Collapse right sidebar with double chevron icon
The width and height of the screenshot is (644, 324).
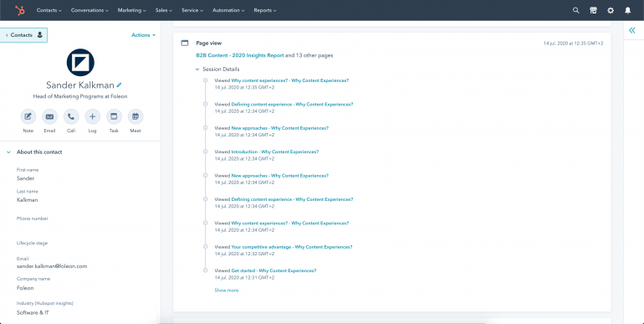click(632, 30)
